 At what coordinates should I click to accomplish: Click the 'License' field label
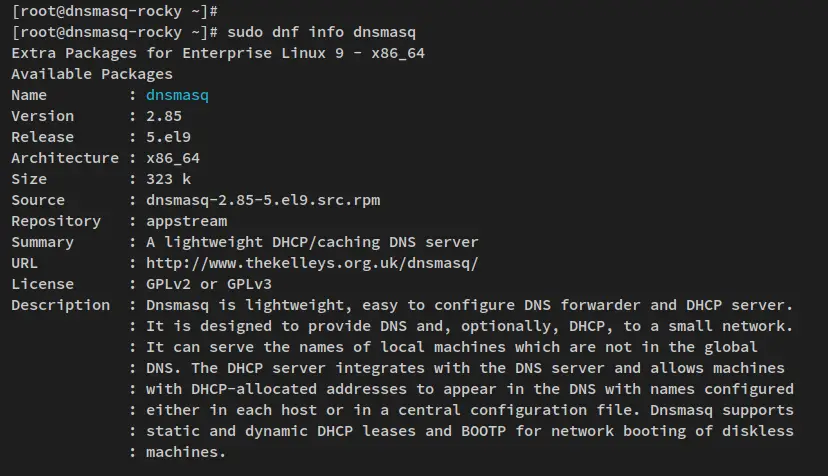coord(42,284)
